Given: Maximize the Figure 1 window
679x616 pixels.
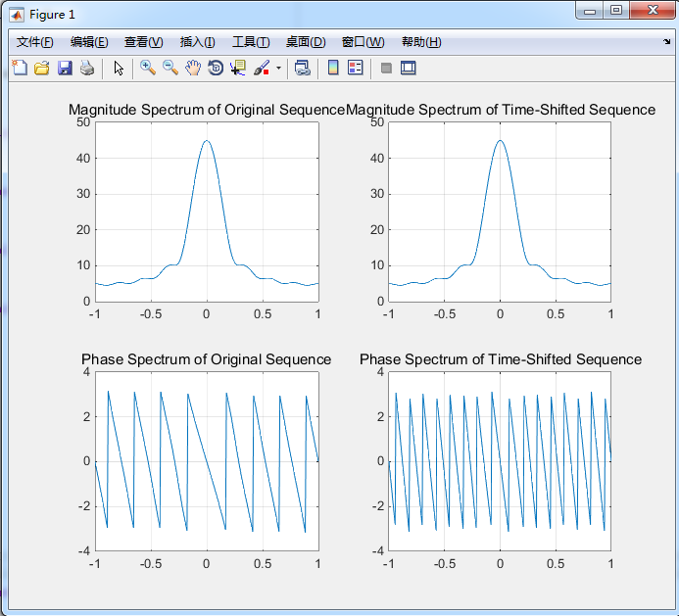Looking at the screenshot, I should [616, 11].
